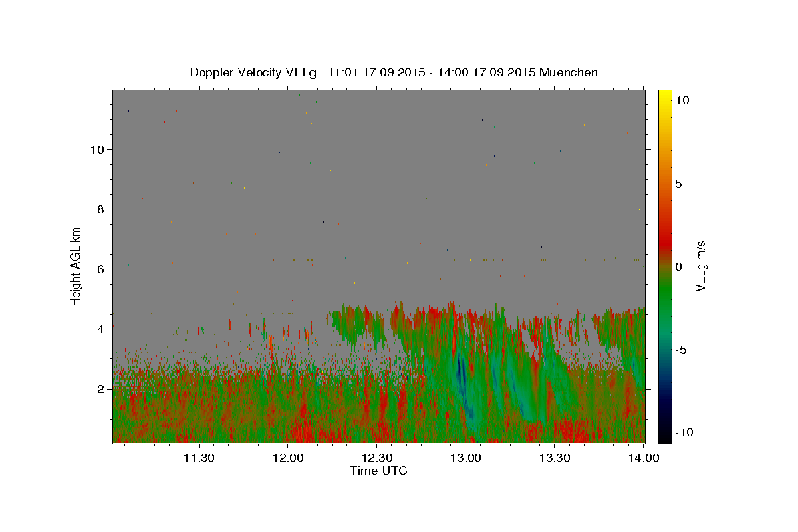
Task: Click the 14:00 time tick label
Action: tap(644, 458)
